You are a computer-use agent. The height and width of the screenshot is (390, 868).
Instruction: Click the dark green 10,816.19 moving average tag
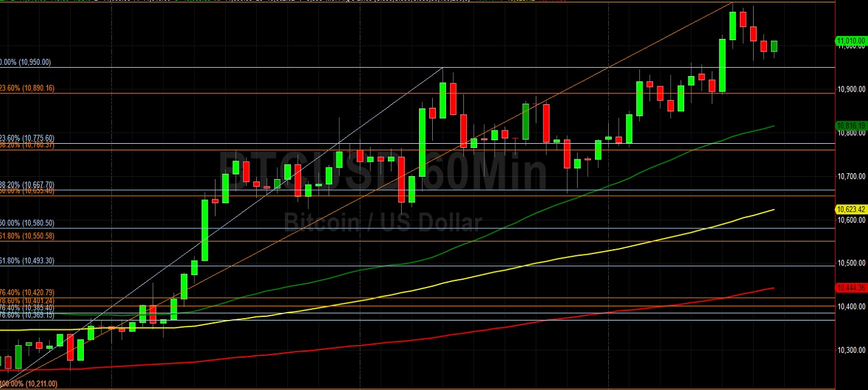click(x=851, y=126)
